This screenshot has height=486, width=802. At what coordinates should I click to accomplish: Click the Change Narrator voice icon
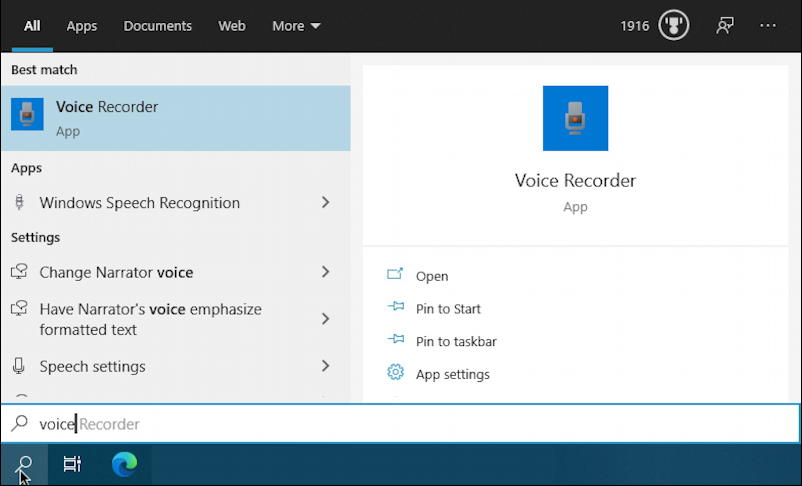pos(19,271)
